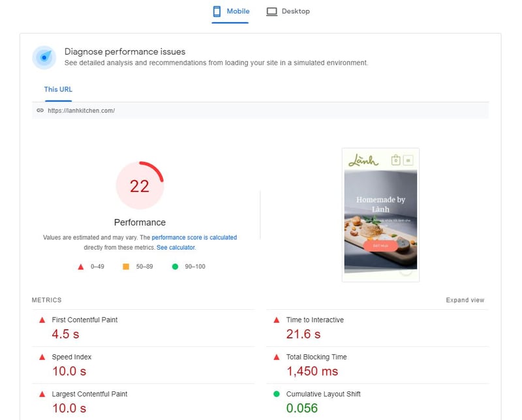The height and width of the screenshot is (420, 522).
Task: Open the See calculator link
Action: [x=176, y=248]
